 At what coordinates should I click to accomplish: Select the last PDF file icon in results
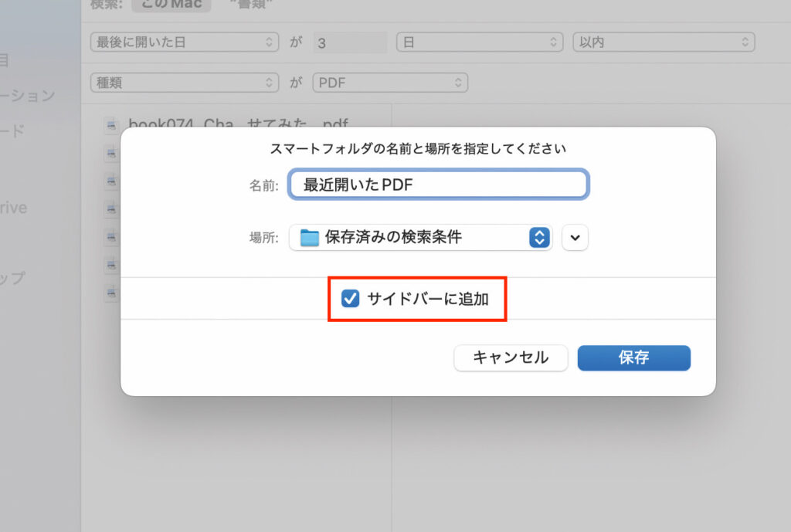coord(112,293)
